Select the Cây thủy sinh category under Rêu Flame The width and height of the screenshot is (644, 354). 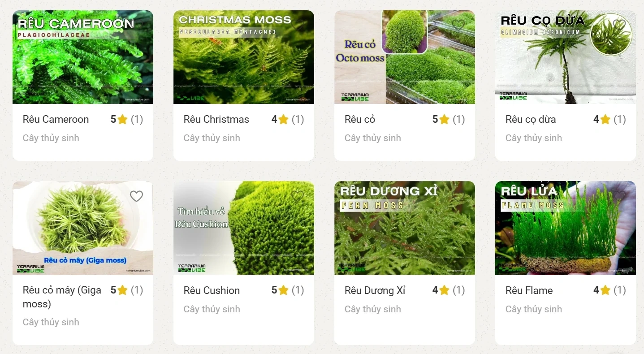(x=533, y=309)
